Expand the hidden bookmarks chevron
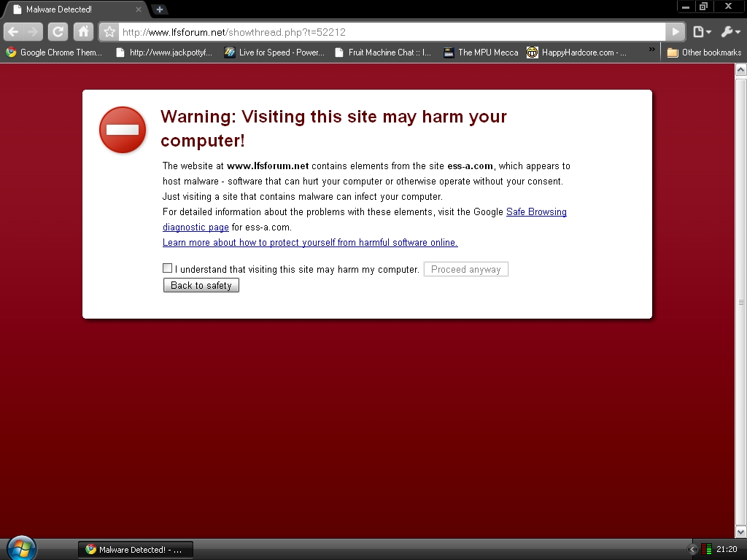 651,49
